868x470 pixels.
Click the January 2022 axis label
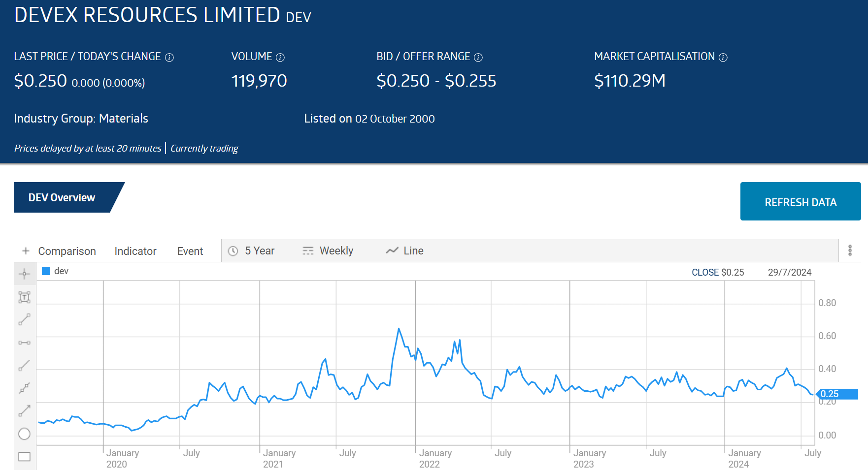[435, 458]
